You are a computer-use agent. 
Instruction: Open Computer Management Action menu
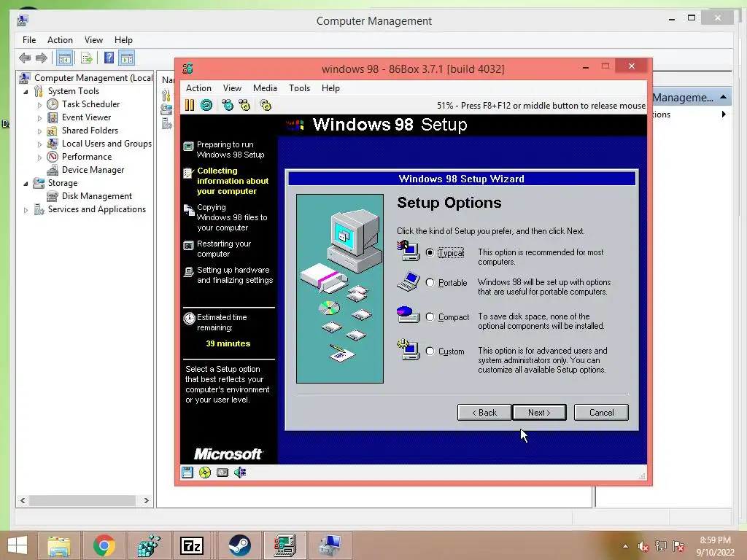click(60, 40)
